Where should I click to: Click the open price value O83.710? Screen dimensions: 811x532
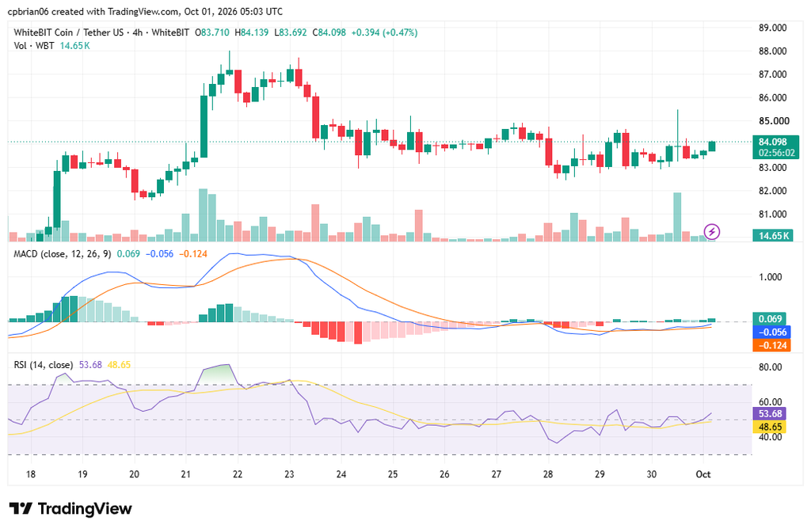[x=212, y=32]
